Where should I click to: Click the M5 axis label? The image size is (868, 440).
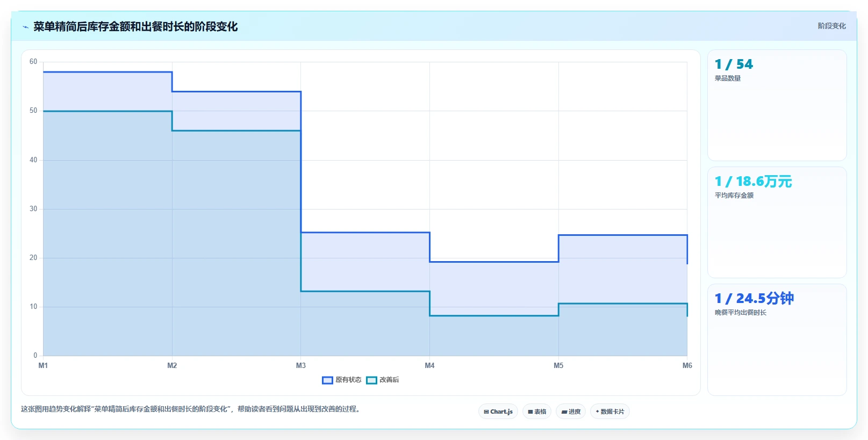coord(558,365)
